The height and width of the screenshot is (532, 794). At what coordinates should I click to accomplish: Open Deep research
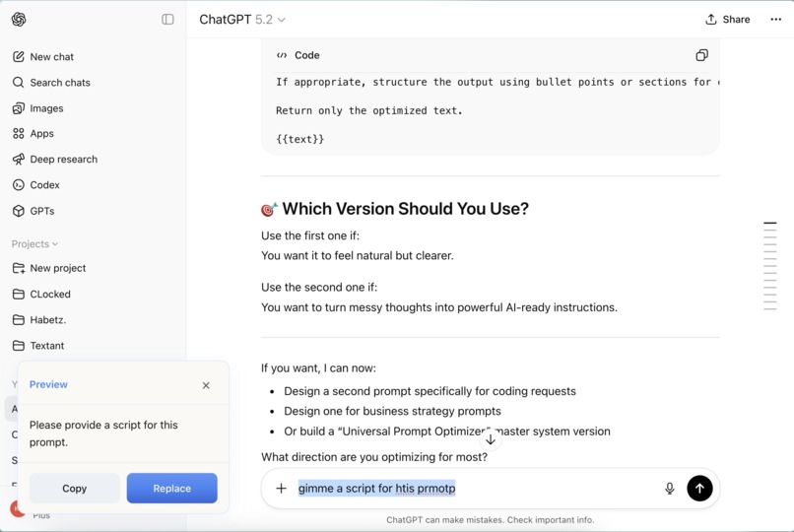[55, 160]
